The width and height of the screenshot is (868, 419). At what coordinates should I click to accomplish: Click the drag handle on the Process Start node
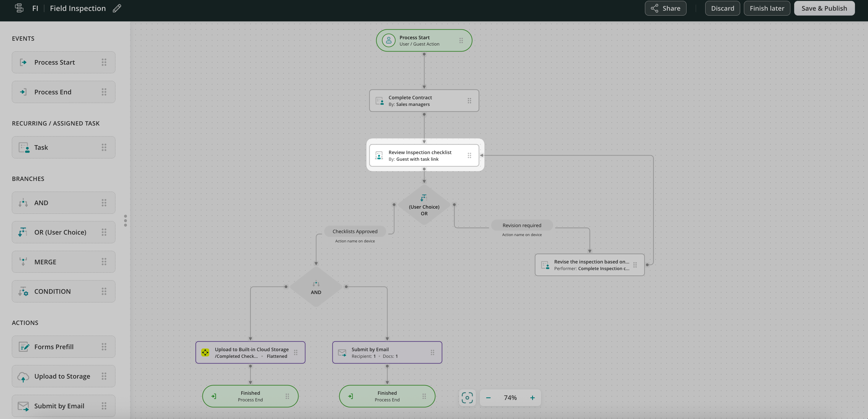(x=461, y=40)
